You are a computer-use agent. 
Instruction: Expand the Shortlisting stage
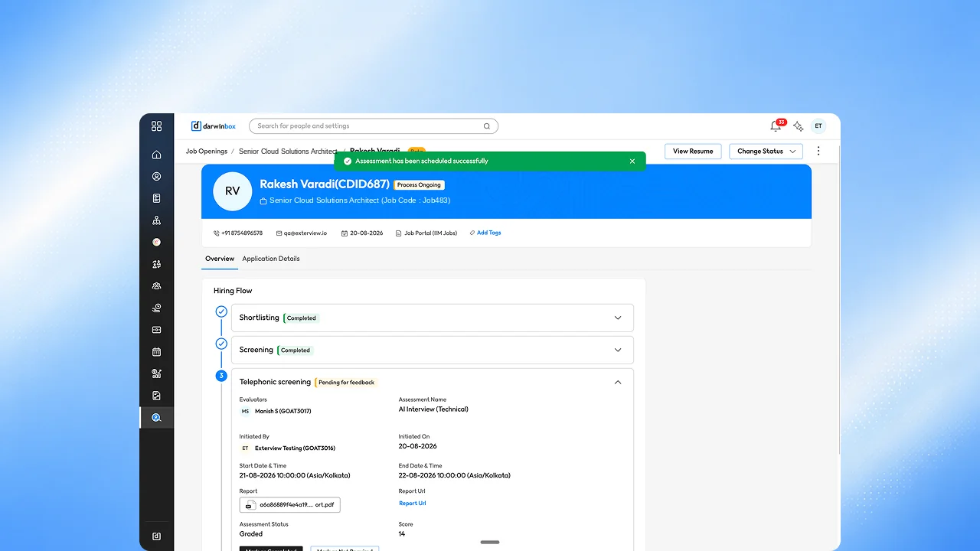point(618,318)
